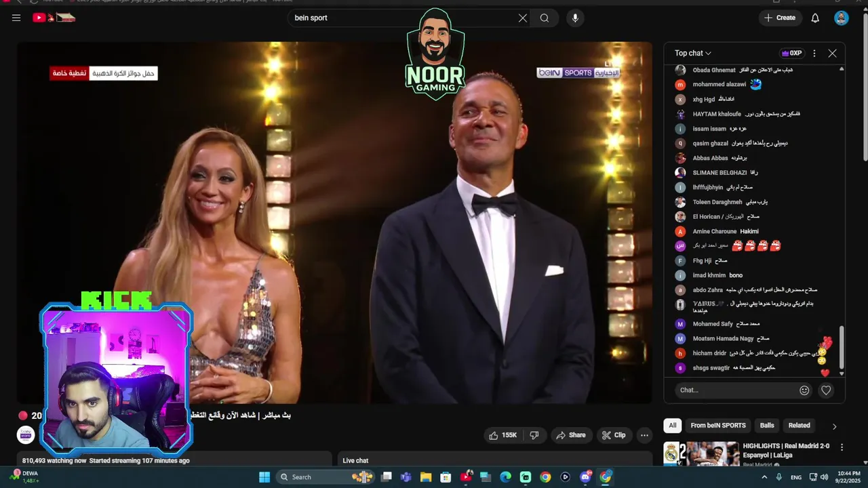The image size is (868, 488).
Task: Share the live stream
Action: (571, 435)
